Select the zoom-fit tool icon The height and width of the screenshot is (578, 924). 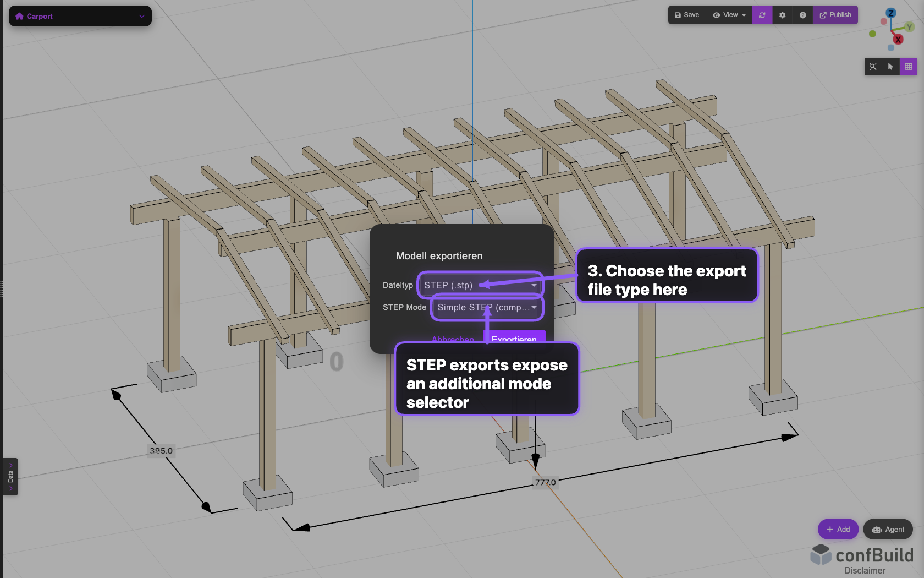click(x=873, y=67)
